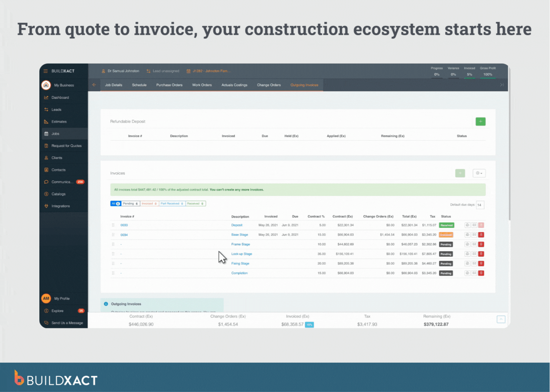The height and width of the screenshot is (392, 550).
Task: Open Catalogs in the left navigation
Action: pyautogui.click(x=59, y=194)
